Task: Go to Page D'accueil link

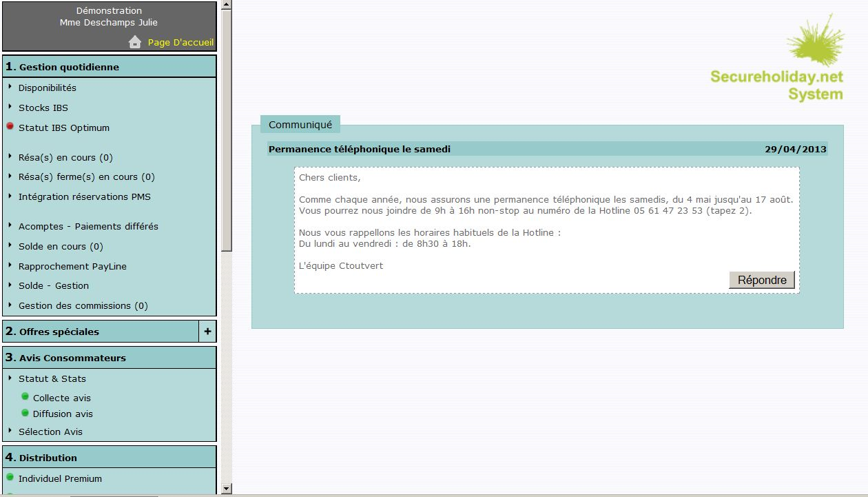Action: [180, 43]
